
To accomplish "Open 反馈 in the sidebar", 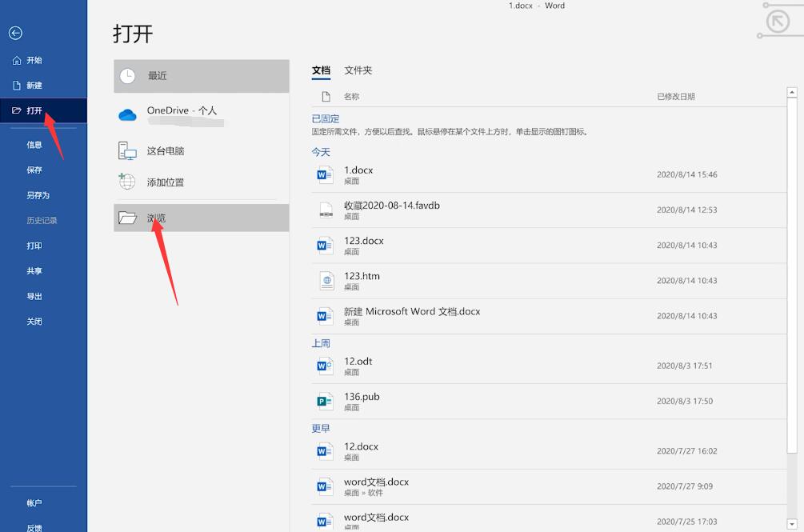I will pyautogui.click(x=34, y=527).
